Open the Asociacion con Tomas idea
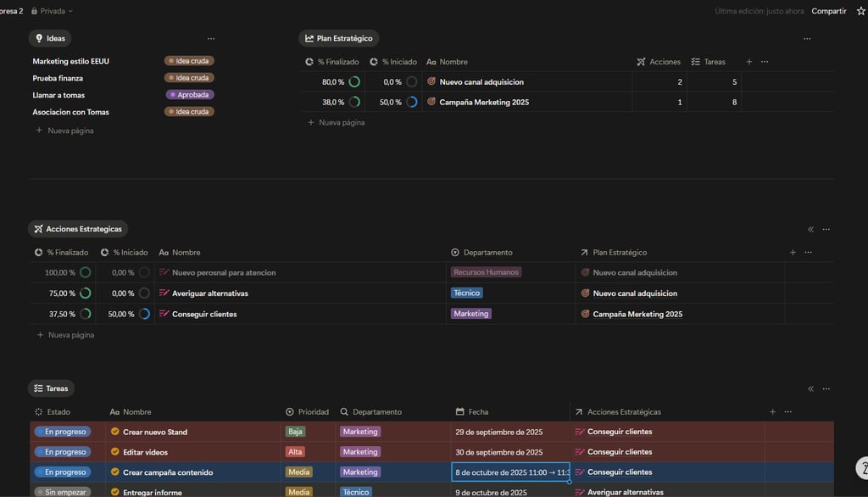Viewport: 868px width, 497px height. [x=70, y=112]
